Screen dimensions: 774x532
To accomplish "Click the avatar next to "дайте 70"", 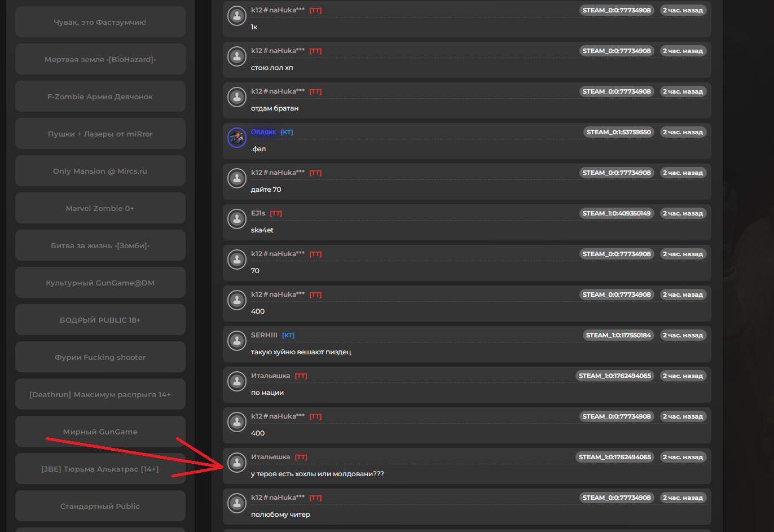I will pyautogui.click(x=237, y=178).
